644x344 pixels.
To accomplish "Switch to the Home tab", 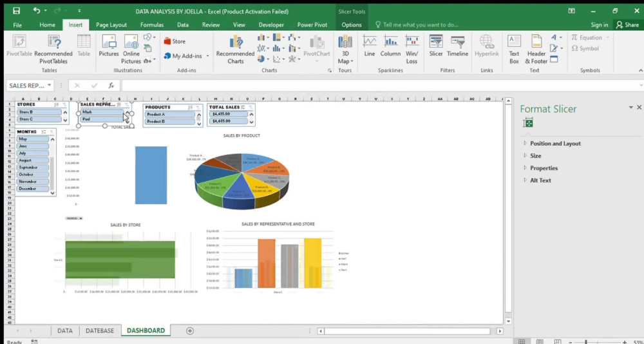I will coord(47,24).
